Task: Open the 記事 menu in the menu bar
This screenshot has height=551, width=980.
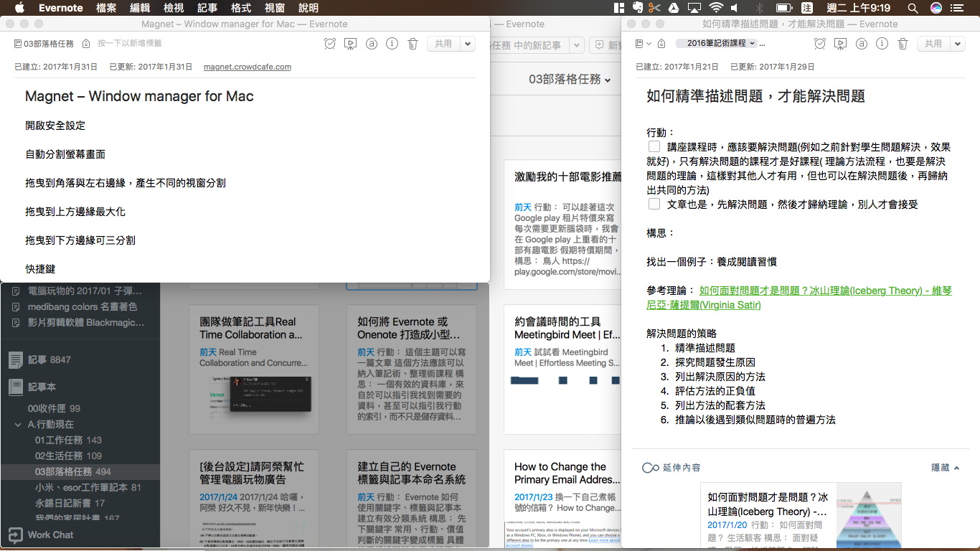Action: coord(207,8)
